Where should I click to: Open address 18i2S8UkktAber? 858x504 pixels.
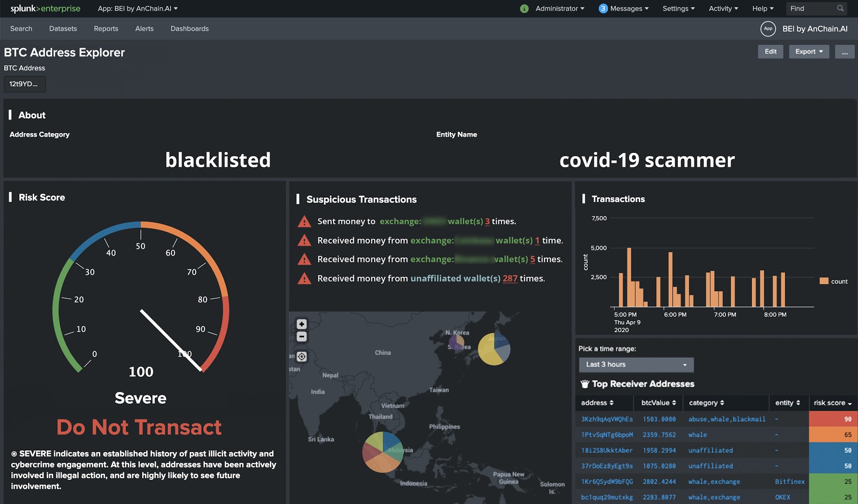(x=607, y=450)
